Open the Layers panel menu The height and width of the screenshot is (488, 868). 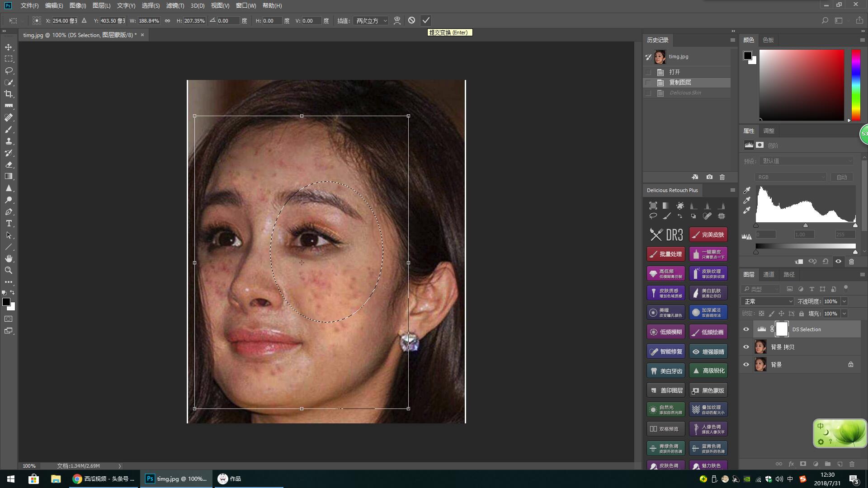(862, 274)
